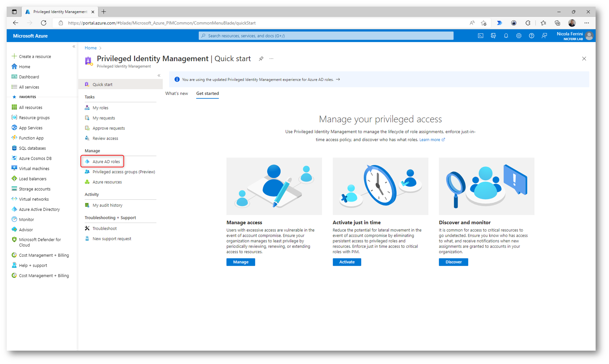Click the browser address bar URL

(x=162, y=23)
